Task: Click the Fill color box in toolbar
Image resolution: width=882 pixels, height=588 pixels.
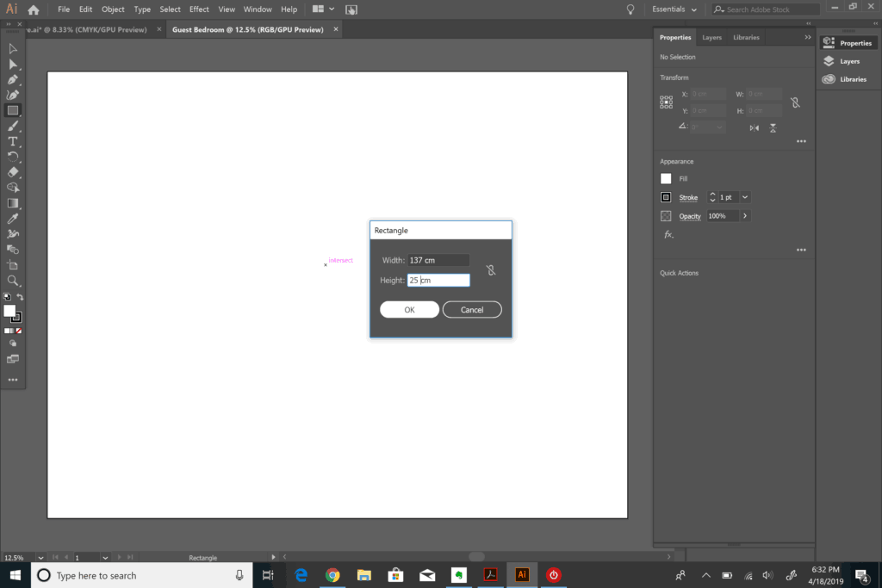Action: point(9,311)
